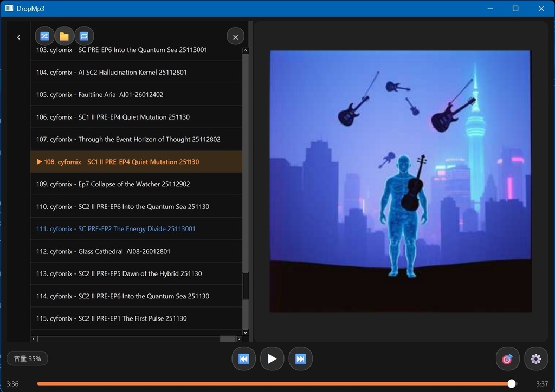Image resolution: width=555 pixels, height=392 pixels.
Task: Click the playlist scroll down arrow
Action: click(x=246, y=332)
